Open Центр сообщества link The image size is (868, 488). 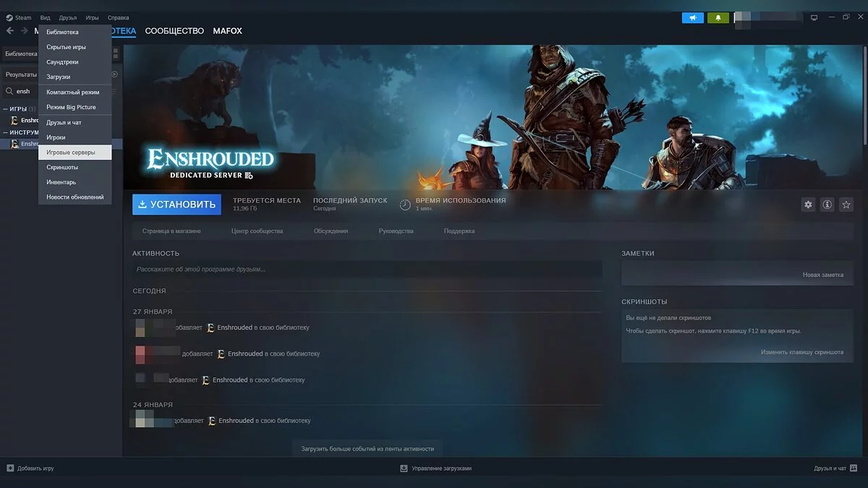[x=257, y=231]
